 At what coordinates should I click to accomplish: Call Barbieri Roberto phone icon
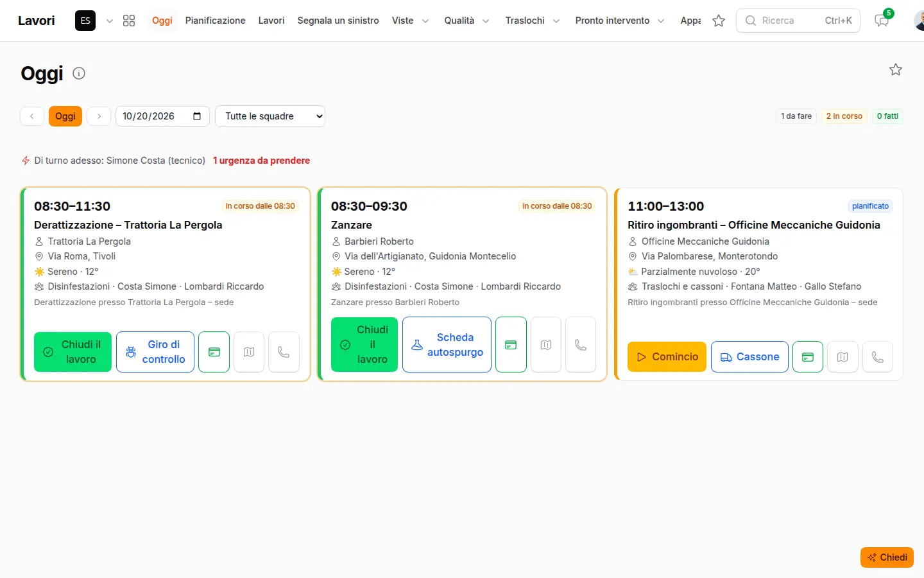(581, 345)
